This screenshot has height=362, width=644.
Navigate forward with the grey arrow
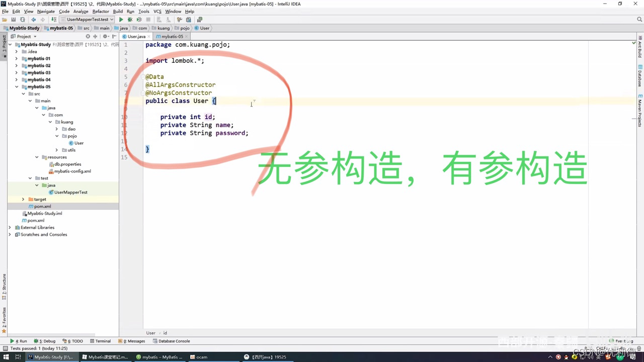(43, 20)
